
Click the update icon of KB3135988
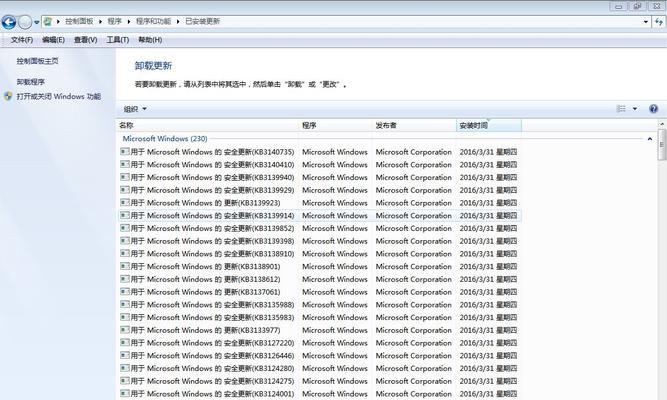pyautogui.click(x=124, y=305)
